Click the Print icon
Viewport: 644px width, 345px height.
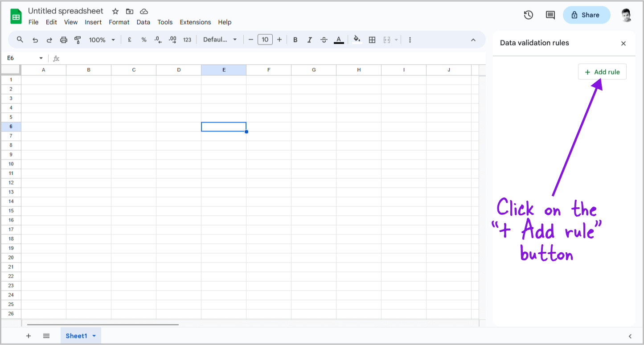(64, 39)
